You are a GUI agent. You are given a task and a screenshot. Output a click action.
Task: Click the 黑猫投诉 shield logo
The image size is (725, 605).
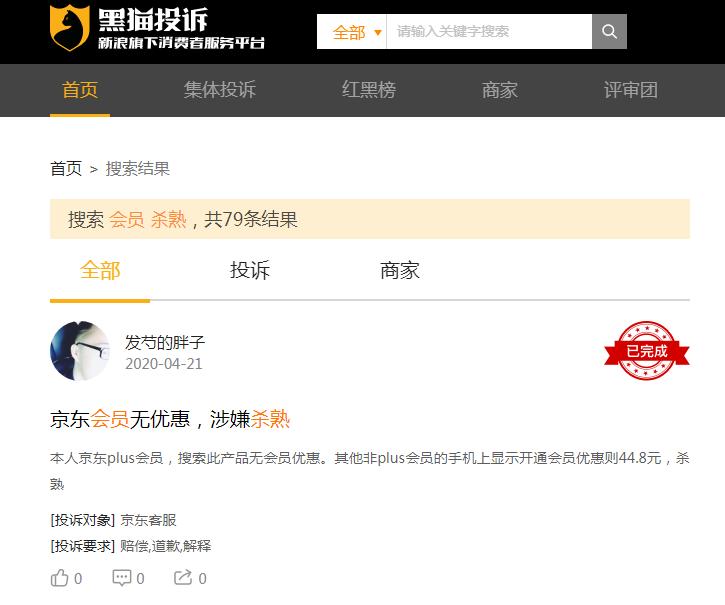(x=69, y=27)
